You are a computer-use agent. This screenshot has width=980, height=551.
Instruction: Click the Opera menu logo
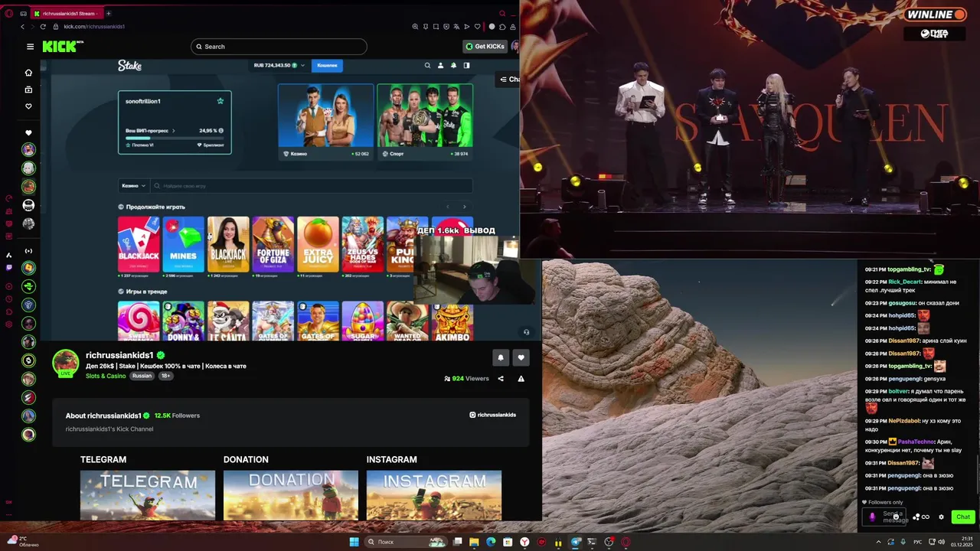[8, 13]
